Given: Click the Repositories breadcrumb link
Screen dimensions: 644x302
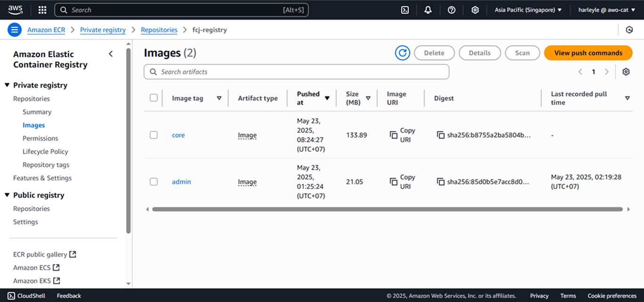Looking at the screenshot, I should [159, 30].
